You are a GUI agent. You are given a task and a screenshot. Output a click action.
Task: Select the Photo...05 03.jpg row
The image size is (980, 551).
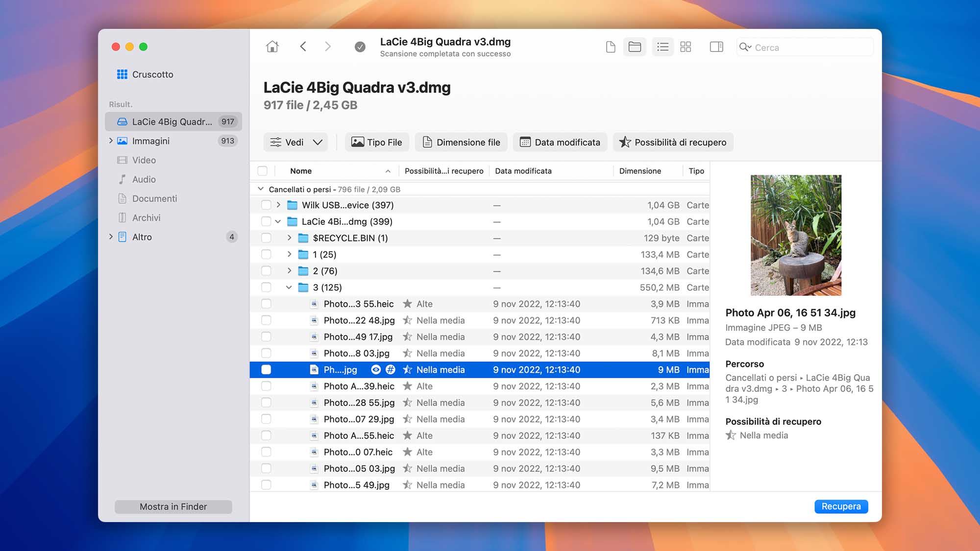coord(480,469)
